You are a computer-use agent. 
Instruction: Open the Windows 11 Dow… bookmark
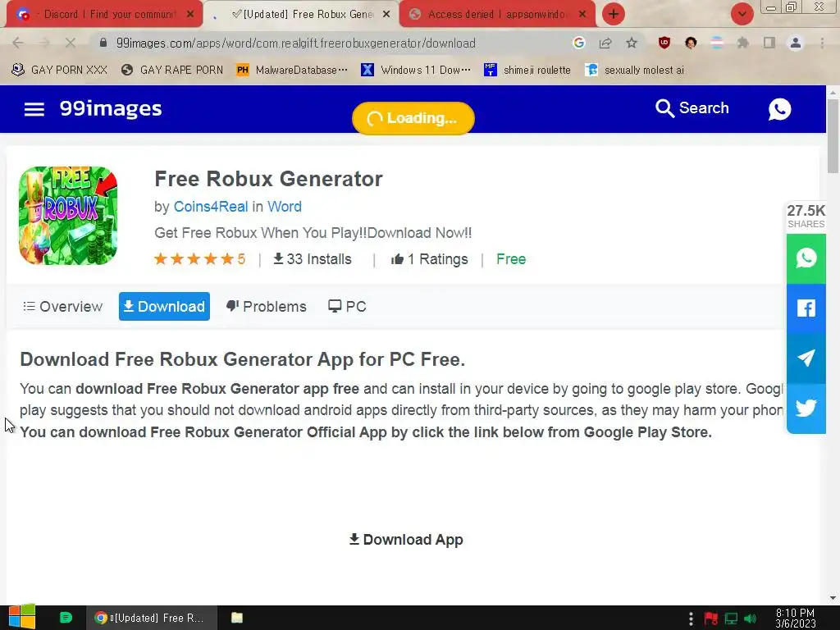416,70
